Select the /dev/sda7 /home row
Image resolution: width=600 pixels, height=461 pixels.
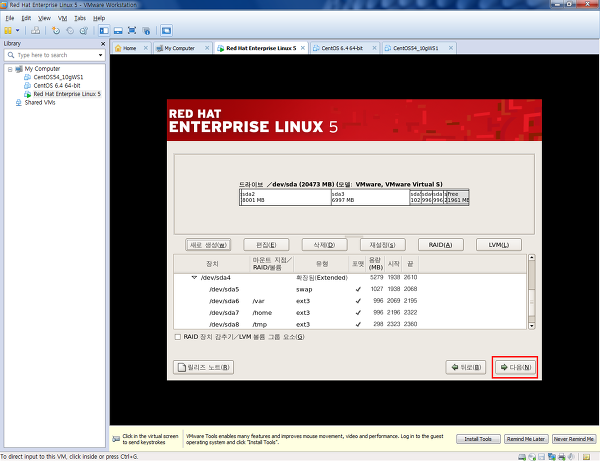(350, 313)
